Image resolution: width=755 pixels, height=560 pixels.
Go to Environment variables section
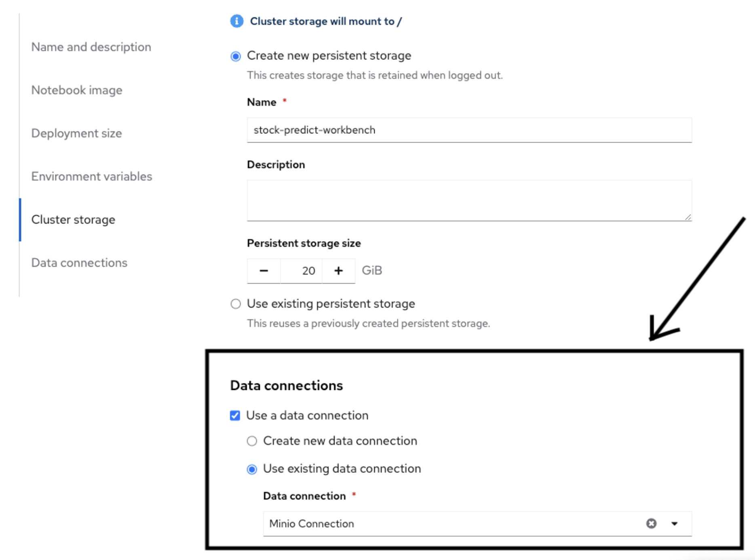pyautogui.click(x=92, y=177)
